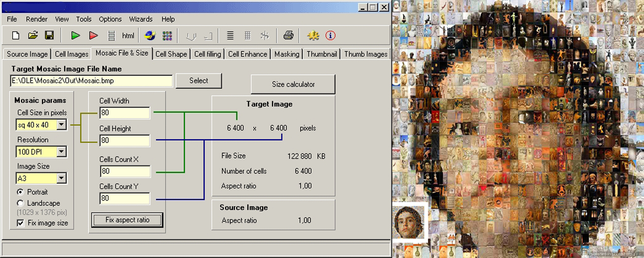
Task: Open the Resolution 100 DPI dropdown
Action: [62, 152]
